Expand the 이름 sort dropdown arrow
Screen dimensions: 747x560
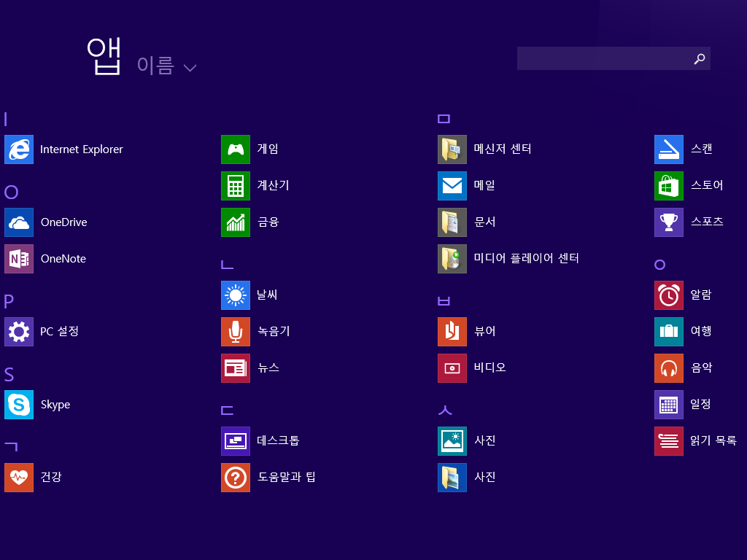pyautogui.click(x=190, y=68)
